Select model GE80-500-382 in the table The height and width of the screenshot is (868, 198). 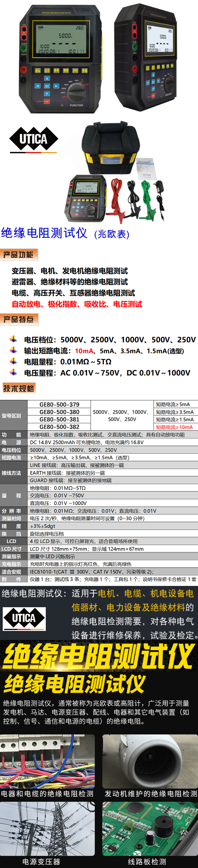59,427
